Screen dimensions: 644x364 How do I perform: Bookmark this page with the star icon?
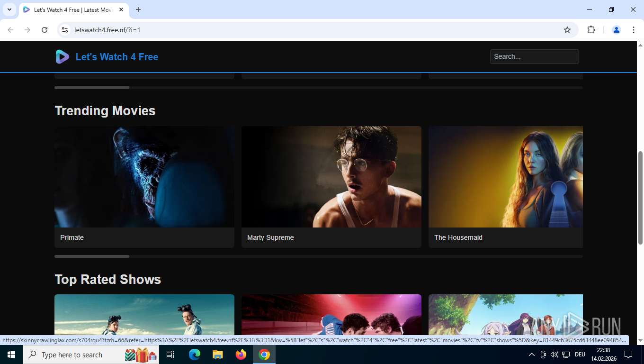coord(567,30)
